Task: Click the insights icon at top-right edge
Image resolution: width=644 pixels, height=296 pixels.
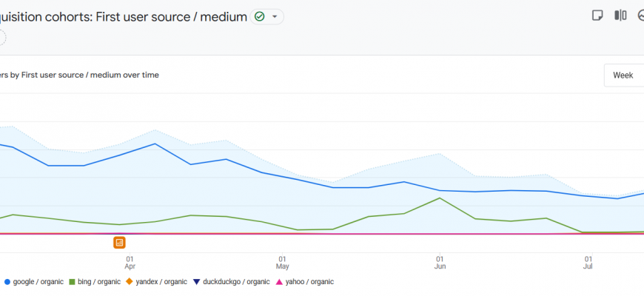Action: (x=641, y=16)
